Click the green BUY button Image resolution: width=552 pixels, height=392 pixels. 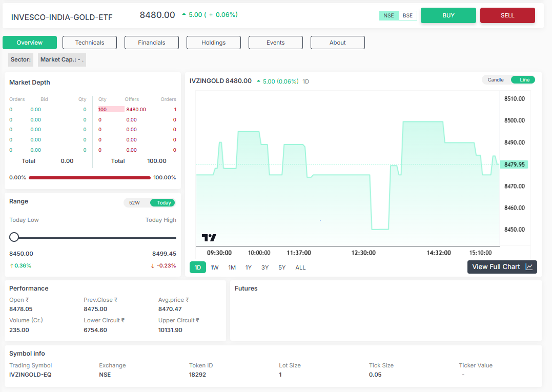click(448, 15)
